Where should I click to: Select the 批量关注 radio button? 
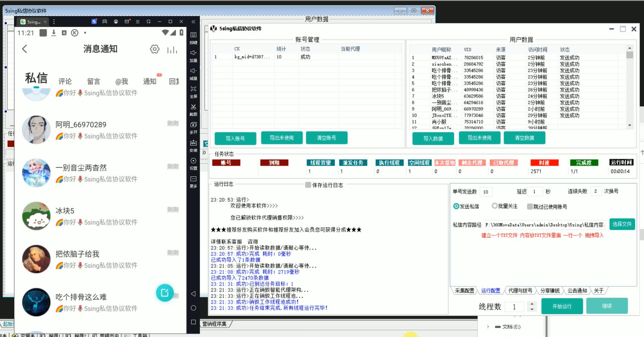pyautogui.click(x=494, y=206)
